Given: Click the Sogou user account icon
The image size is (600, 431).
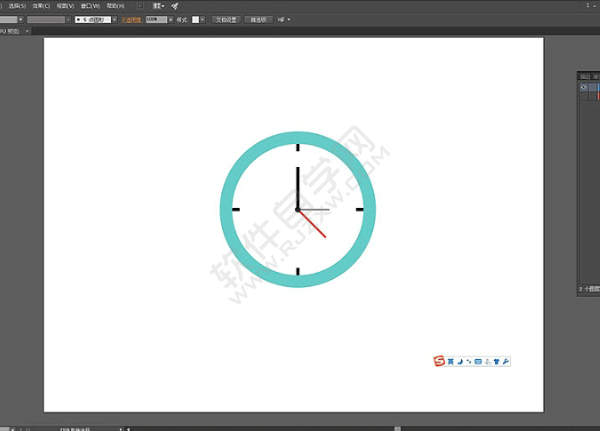Looking at the screenshot, I should pos(488,361).
